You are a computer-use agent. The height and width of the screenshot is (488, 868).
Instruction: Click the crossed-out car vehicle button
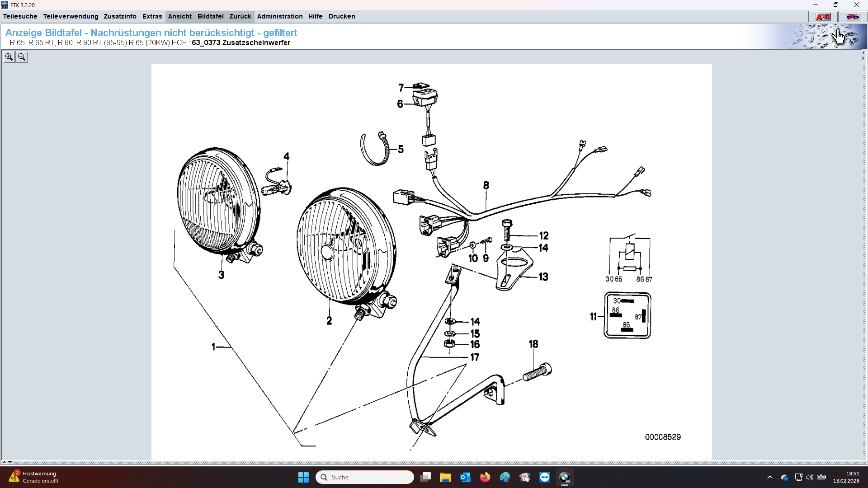853,17
